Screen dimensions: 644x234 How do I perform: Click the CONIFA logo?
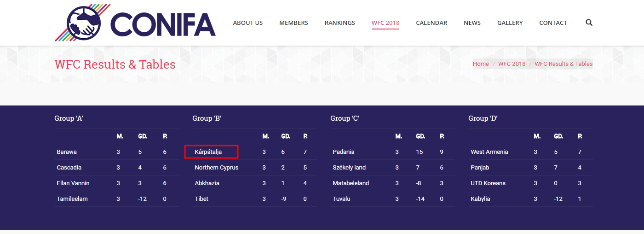(135, 23)
